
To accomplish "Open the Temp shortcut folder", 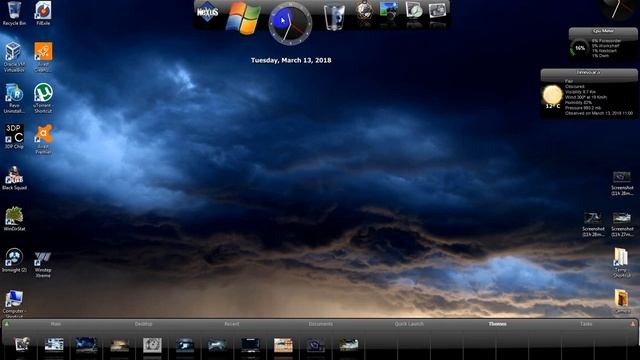I will (621, 262).
